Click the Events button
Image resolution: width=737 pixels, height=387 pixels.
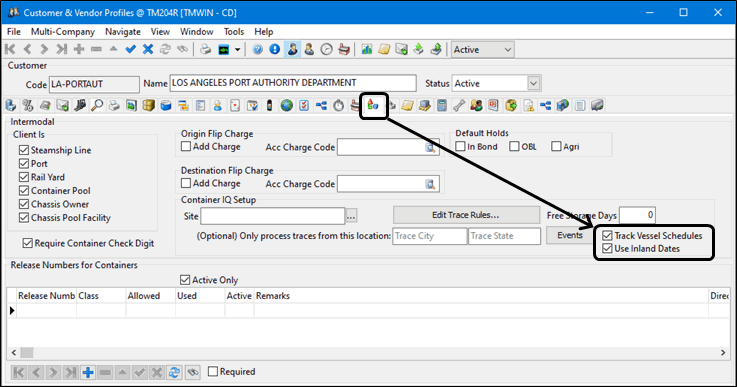[570, 235]
